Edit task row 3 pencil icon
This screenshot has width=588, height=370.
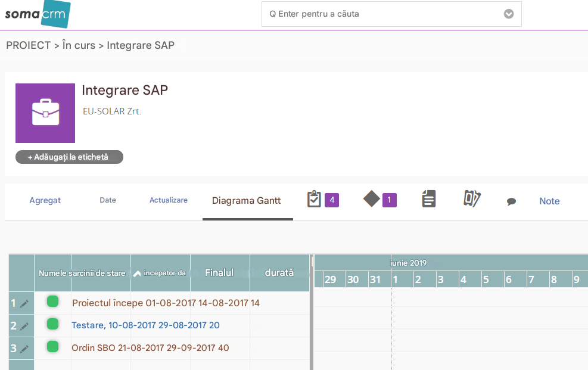click(x=24, y=349)
